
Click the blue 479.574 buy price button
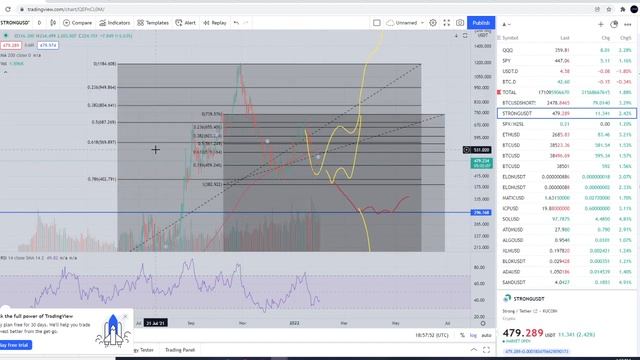click(x=48, y=45)
